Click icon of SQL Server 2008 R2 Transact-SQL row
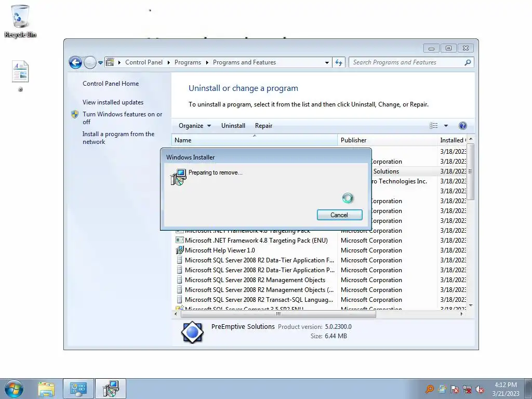The width and height of the screenshot is (532, 399). (179, 300)
